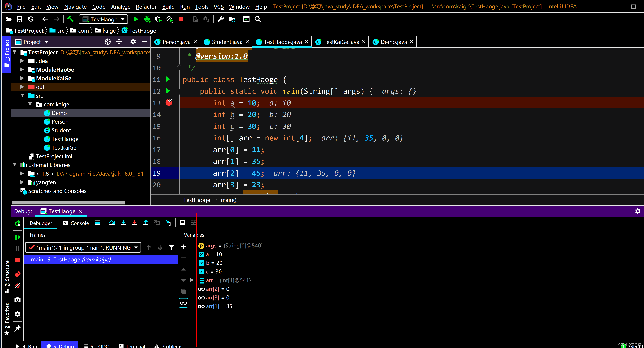The width and height of the screenshot is (644, 348).
Task: Toggle Show Watches glasses button in Variables
Action: click(x=183, y=303)
